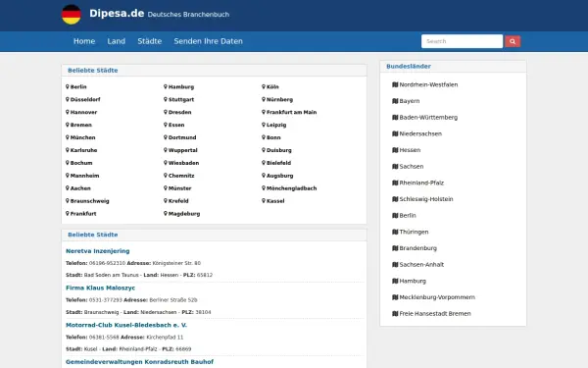Open Senden Ihre Daten page

pyautogui.click(x=208, y=41)
